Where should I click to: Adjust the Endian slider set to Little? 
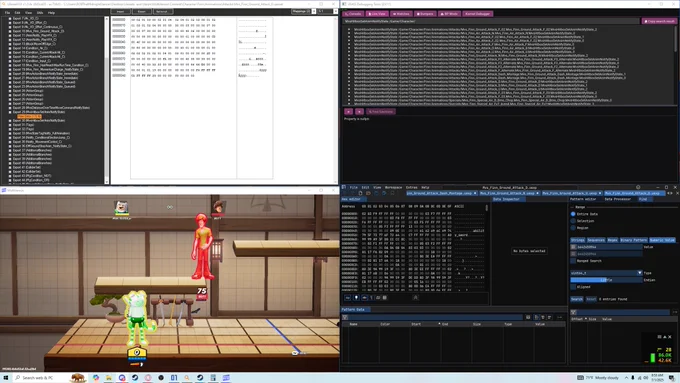(x=606, y=280)
